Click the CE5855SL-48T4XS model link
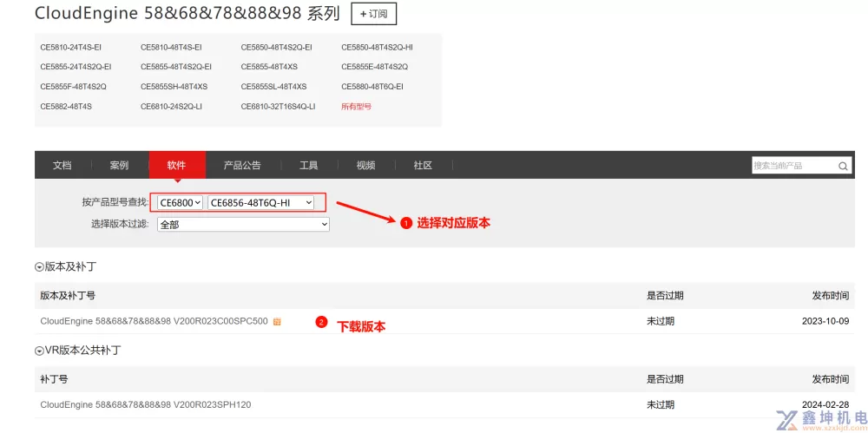868x433 pixels. tap(273, 87)
